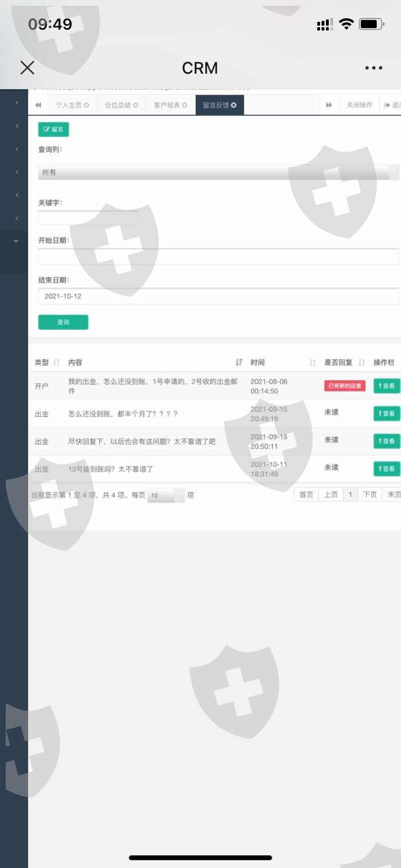Screen dimensions: 401x868
Task: Expand the third sidebar menu chevron
Action: [17, 149]
